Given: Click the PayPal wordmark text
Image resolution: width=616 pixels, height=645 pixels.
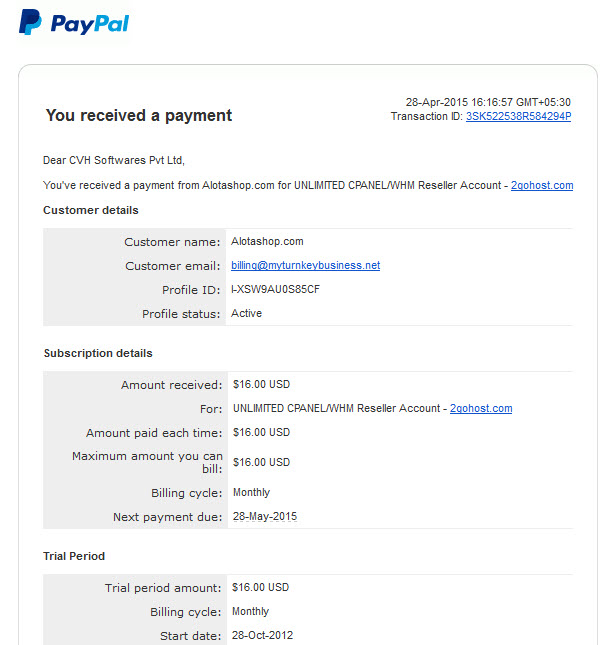Looking at the screenshot, I should 90,24.
